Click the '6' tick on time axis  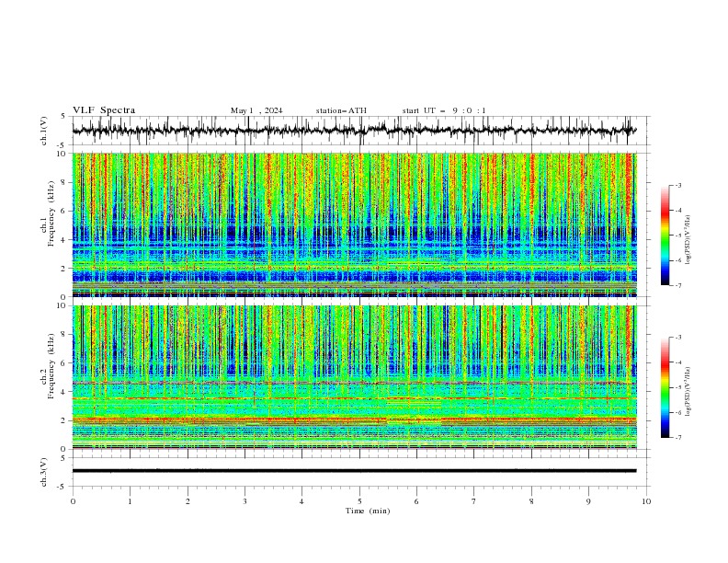click(416, 501)
